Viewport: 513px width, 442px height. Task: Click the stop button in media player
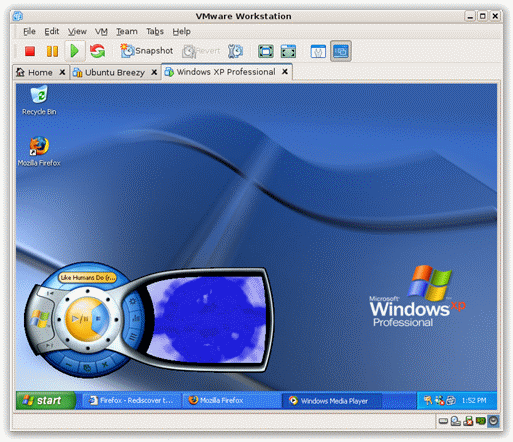pyautogui.click(x=99, y=319)
